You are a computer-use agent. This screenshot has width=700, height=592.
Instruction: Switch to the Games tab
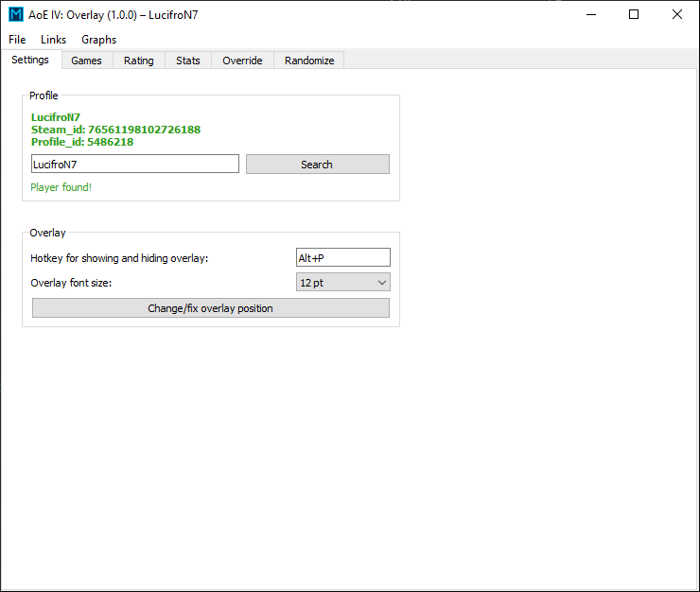point(87,61)
